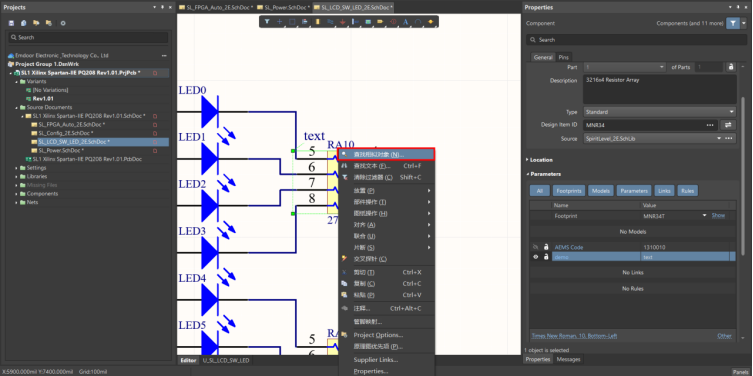Click the Show link beside footprint MNR34T

click(x=718, y=216)
